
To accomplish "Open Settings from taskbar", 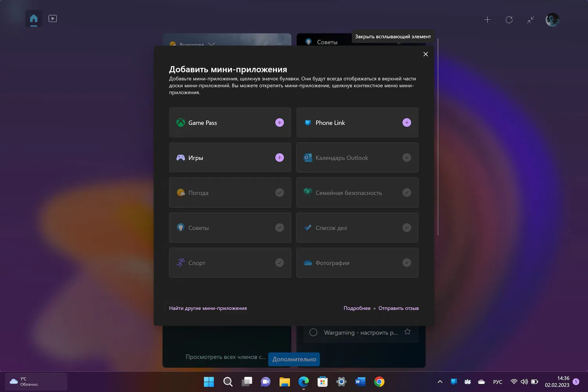I will (341, 382).
